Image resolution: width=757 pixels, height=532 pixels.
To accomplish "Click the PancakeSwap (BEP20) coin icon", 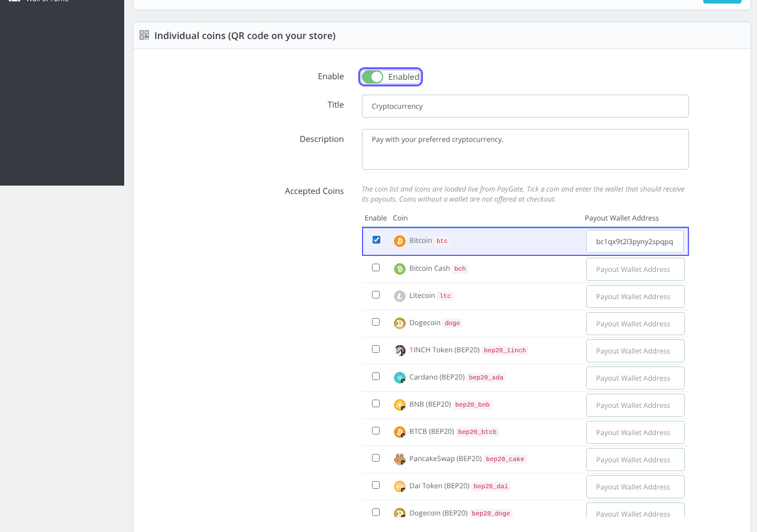I will click(400, 459).
